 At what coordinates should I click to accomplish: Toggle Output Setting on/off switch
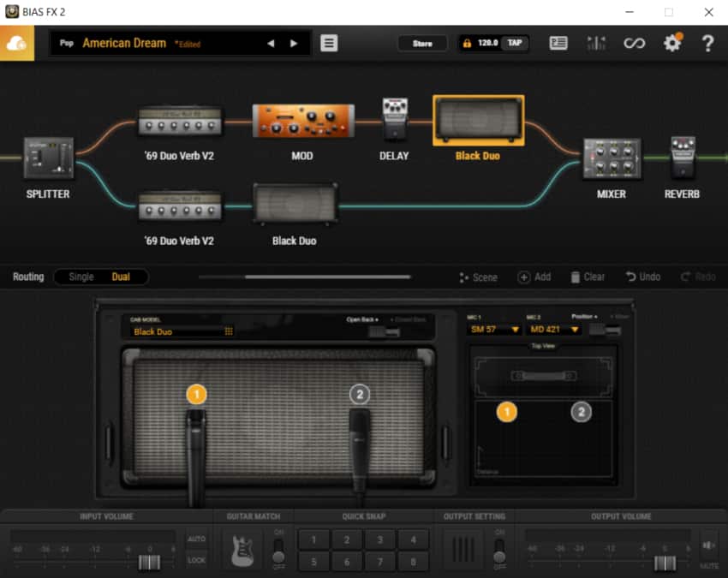(x=498, y=550)
